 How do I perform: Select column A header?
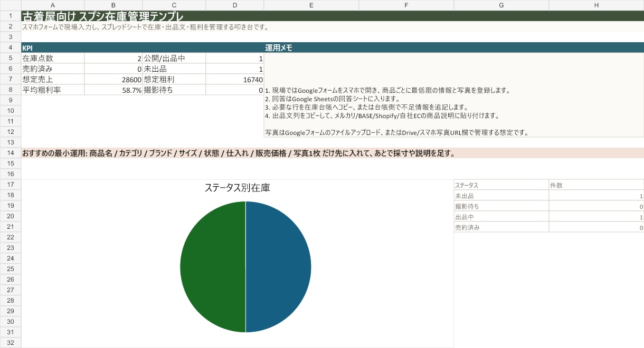coord(53,5)
